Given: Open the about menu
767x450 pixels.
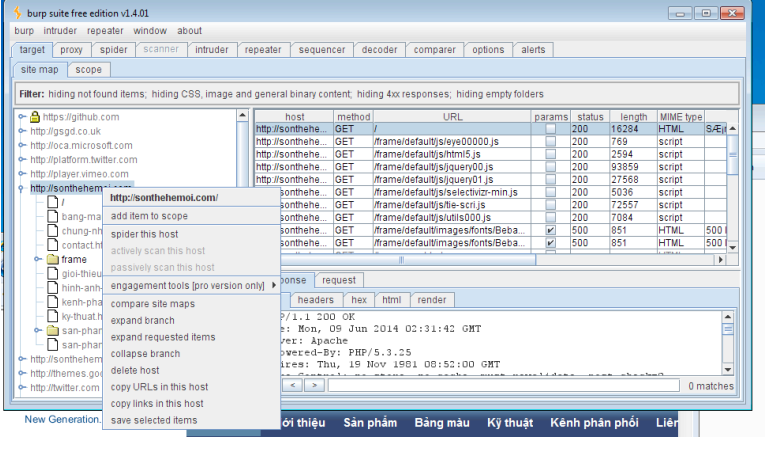Looking at the screenshot, I should 189,31.
